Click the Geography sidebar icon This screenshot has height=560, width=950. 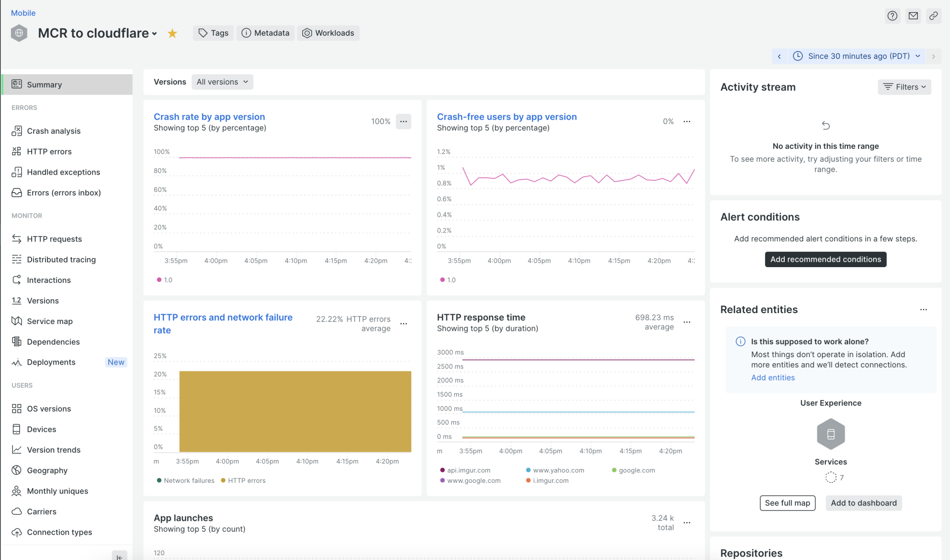coord(17,470)
